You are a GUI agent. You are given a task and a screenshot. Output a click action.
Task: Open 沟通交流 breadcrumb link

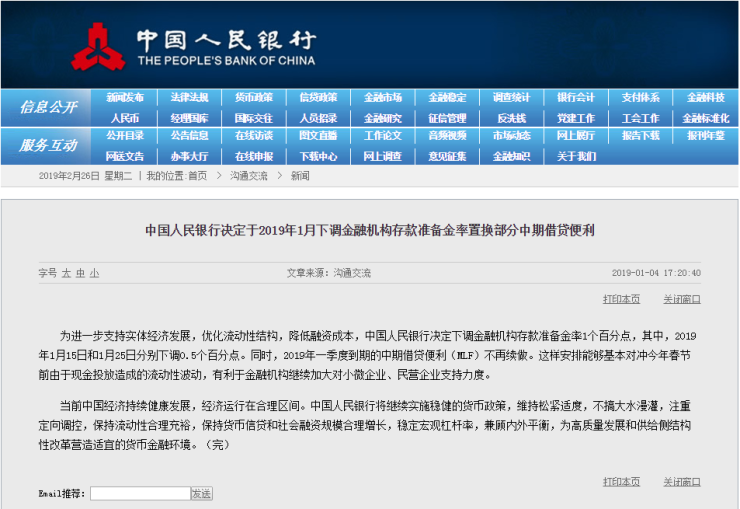click(x=249, y=176)
